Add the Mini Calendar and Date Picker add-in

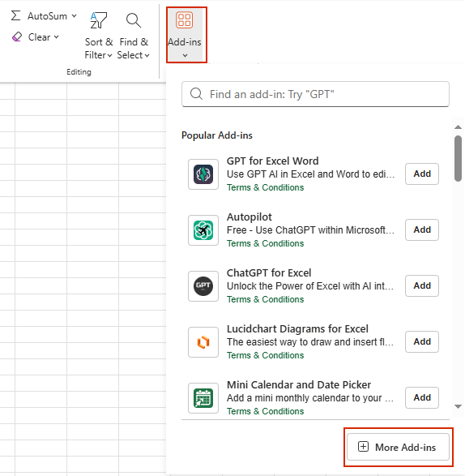click(x=422, y=397)
